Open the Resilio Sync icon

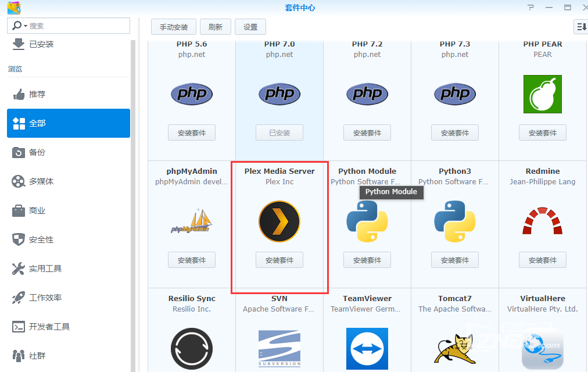click(192, 349)
